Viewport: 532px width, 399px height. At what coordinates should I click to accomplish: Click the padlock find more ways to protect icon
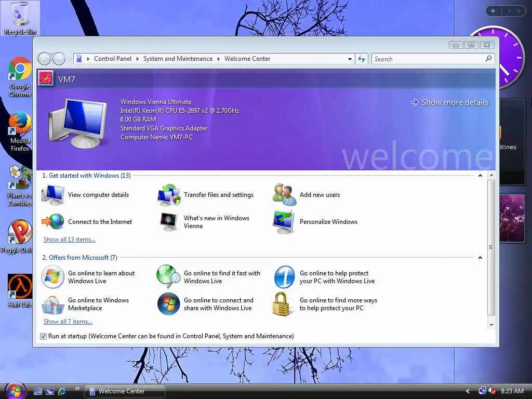coord(281,304)
